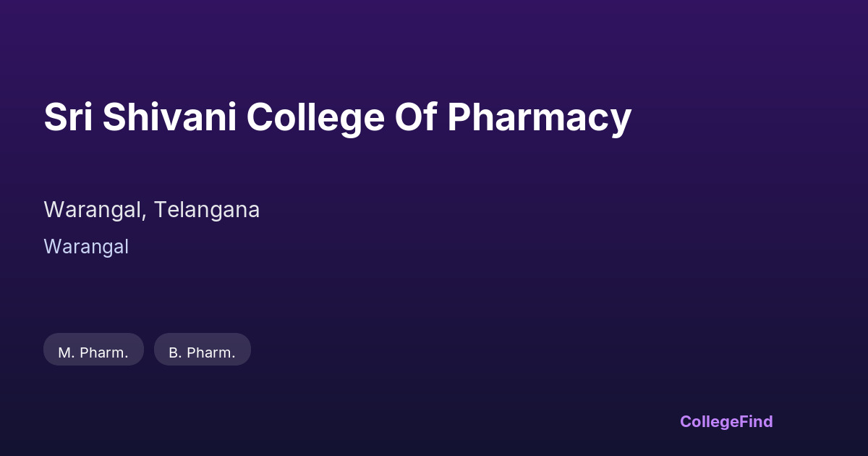The width and height of the screenshot is (868, 456).
Task: Click the lavender Warangal district label
Action: pos(86,247)
